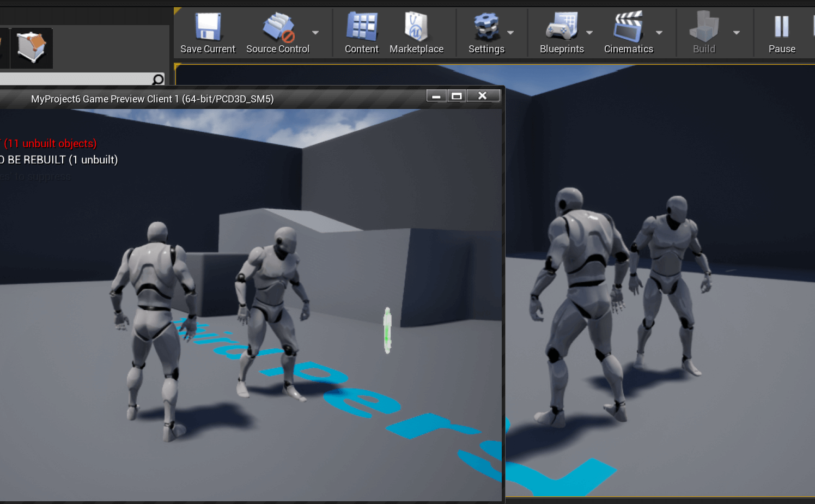Click the small green character in preview
This screenshot has width=815, height=504.
click(x=387, y=330)
